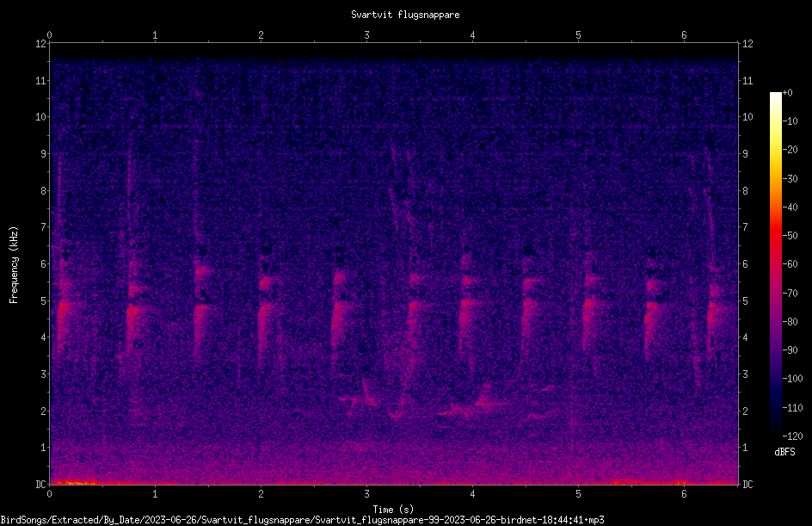Click the '7' tick label on the left frequency axis
Image resolution: width=812 pixels, height=526 pixels.
pyautogui.click(x=43, y=227)
